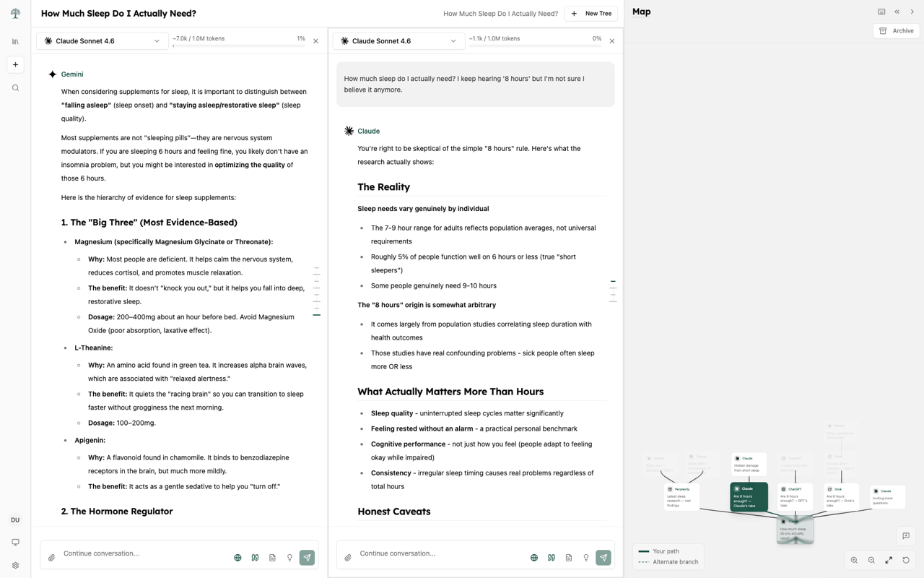Click the plus button in the left sidebar
This screenshot has height=578, width=924.
(x=15, y=65)
